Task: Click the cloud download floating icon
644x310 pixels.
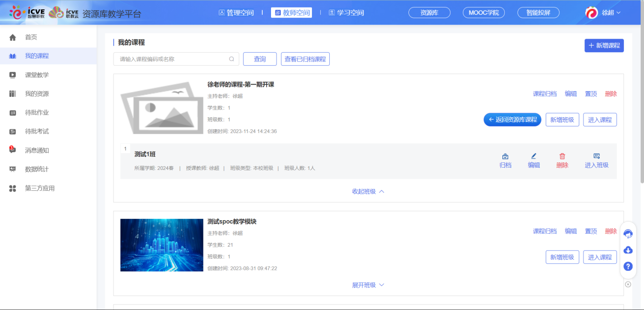Action: (628, 250)
